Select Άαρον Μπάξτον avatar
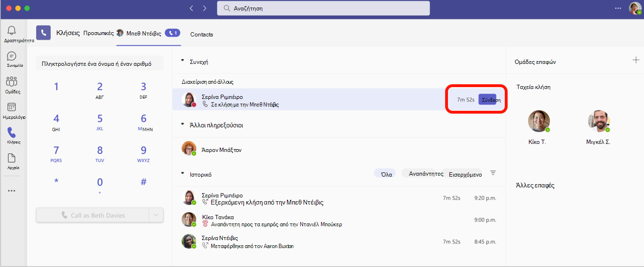This screenshot has width=644, height=267. [x=189, y=148]
